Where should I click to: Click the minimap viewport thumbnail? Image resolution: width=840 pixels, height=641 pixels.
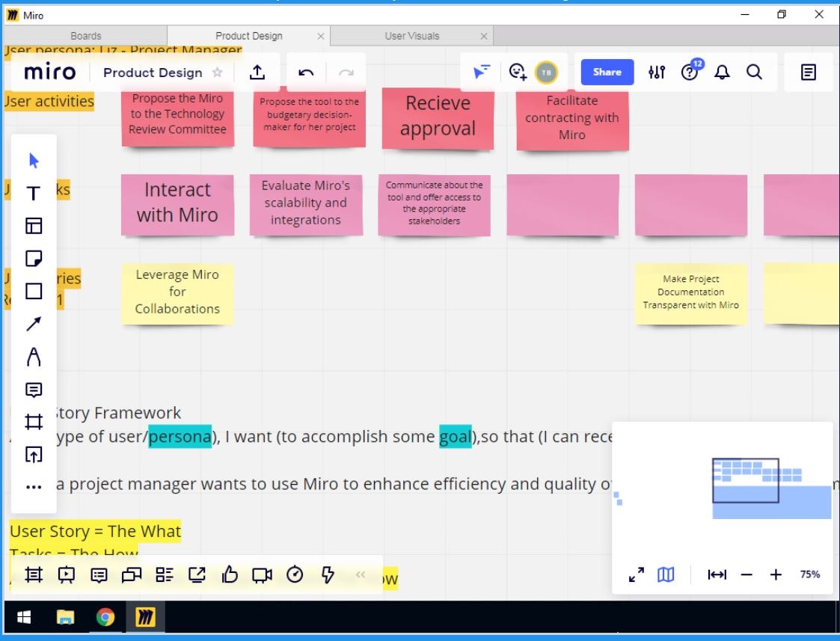tap(745, 480)
